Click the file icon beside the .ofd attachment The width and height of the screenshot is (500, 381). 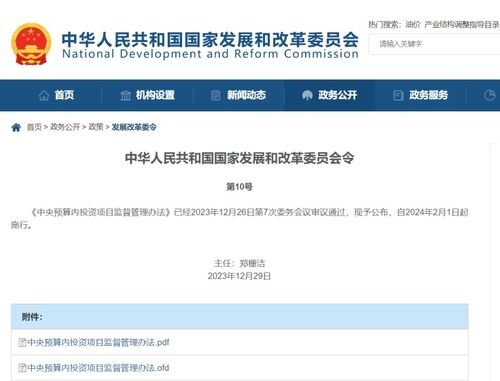tap(22, 368)
